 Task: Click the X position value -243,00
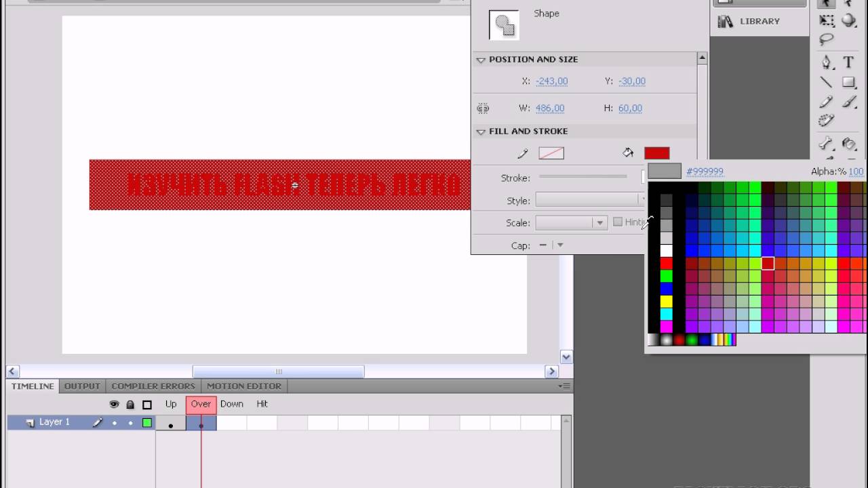[551, 81]
